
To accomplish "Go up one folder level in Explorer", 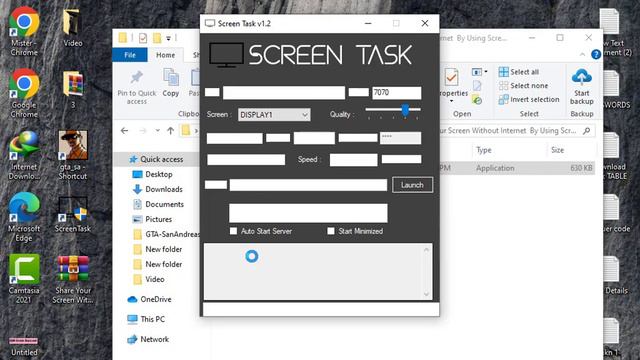I will [x=171, y=131].
